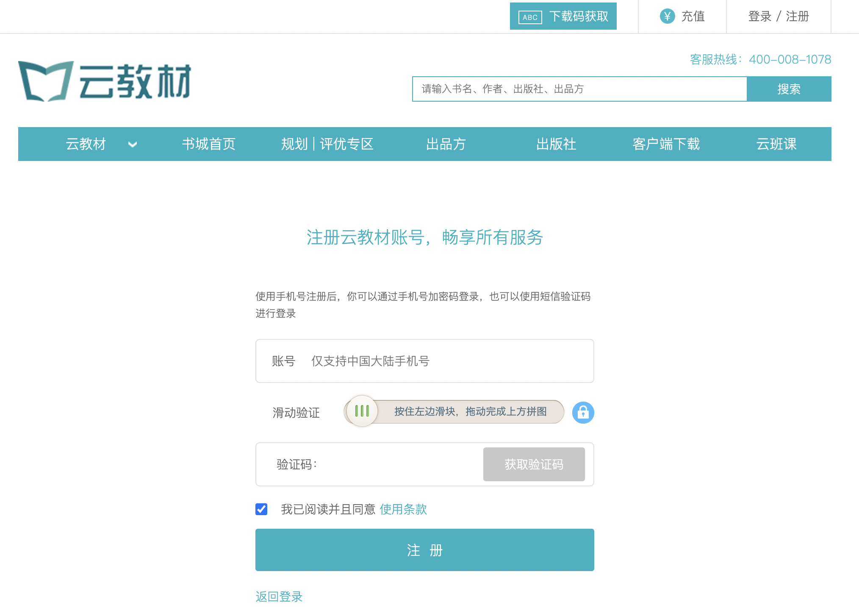Click the 获取验证码 button
The width and height of the screenshot is (859, 616).
click(534, 464)
